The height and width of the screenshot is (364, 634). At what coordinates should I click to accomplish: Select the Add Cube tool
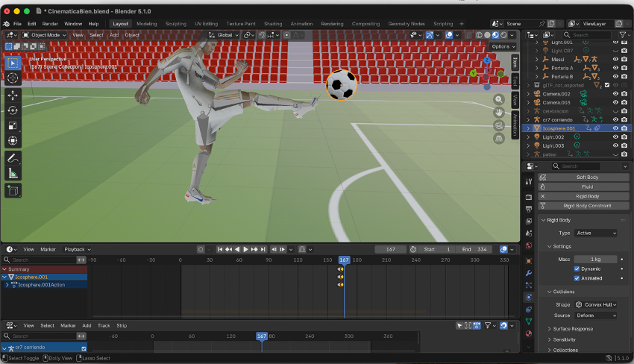tap(13, 191)
